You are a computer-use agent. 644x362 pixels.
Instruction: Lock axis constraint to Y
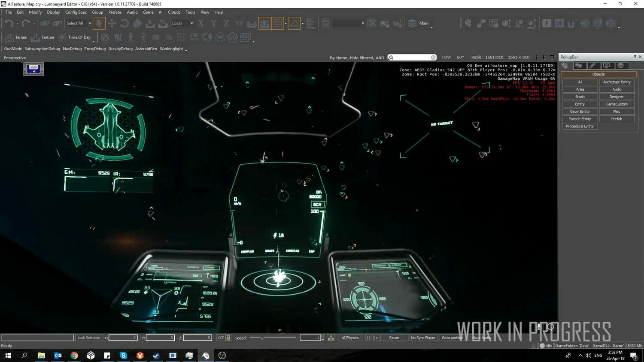pyautogui.click(x=214, y=23)
